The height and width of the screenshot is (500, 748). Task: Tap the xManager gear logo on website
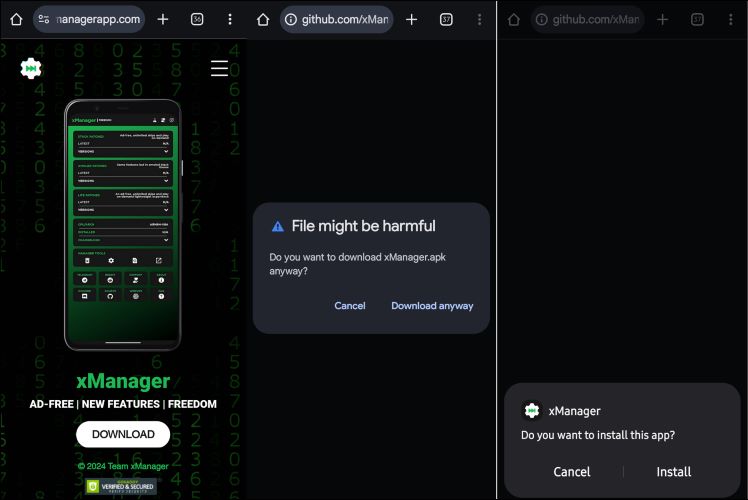pos(31,69)
